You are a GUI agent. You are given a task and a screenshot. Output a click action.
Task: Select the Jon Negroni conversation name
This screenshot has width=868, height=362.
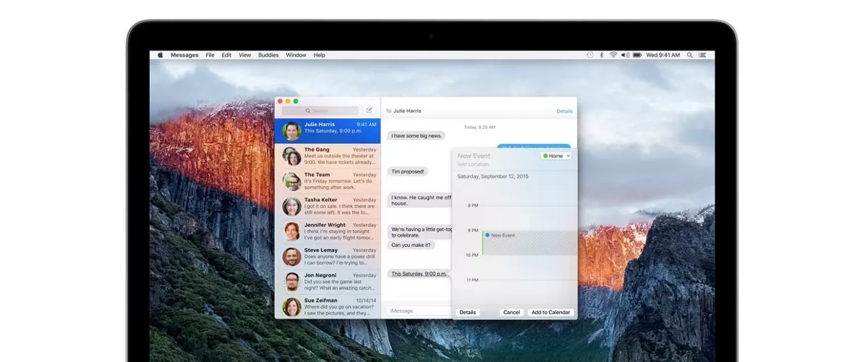pyautogui.click(x=320, y=275)
